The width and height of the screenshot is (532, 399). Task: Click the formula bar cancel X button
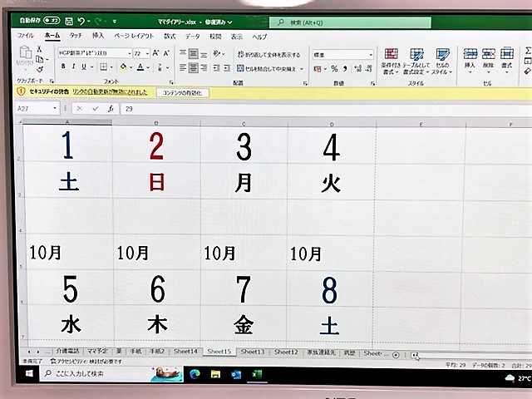click(x=80, y=109)
